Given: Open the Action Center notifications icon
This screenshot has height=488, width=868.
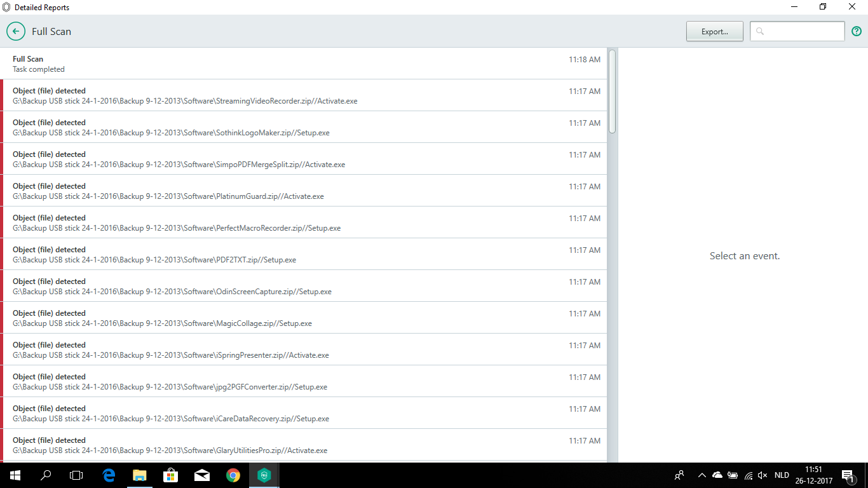Looking at the screenshot, I should (848, 475).
